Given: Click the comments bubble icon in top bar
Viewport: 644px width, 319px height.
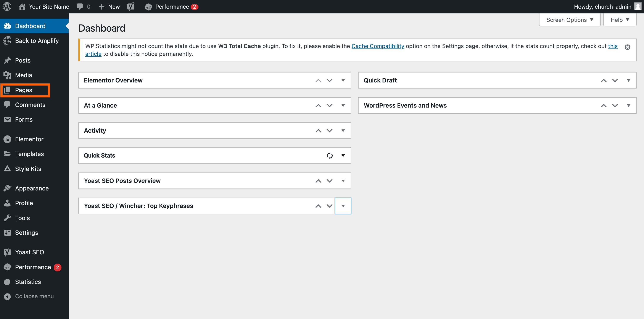Looking at the screenshot, I should (80, 6).
